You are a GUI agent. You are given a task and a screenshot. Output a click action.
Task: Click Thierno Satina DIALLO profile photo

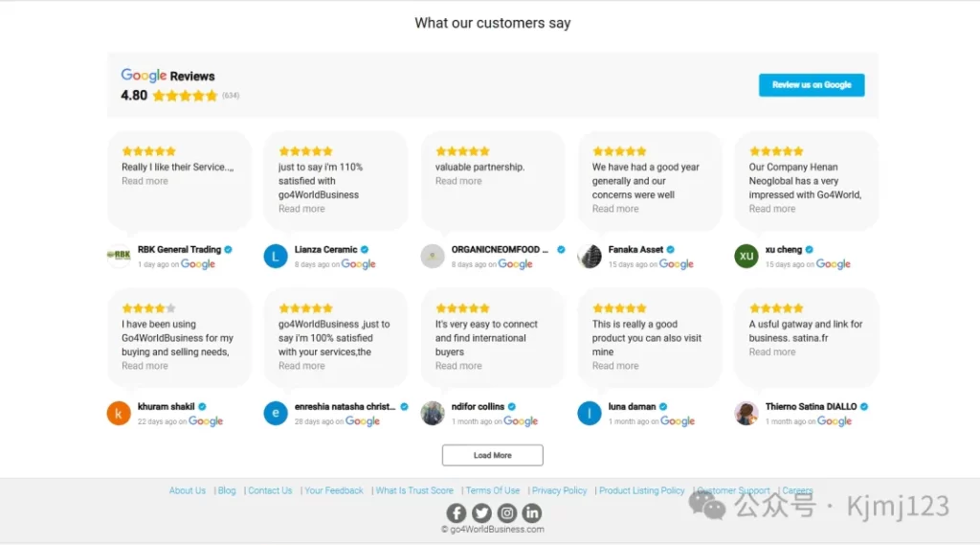746,413
